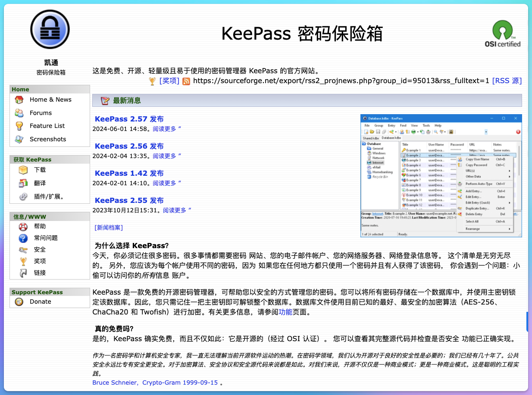This screenshot has height=395, width=532.
Task: Click the Home sidebar section header
Action: click(x=50, y=89)
